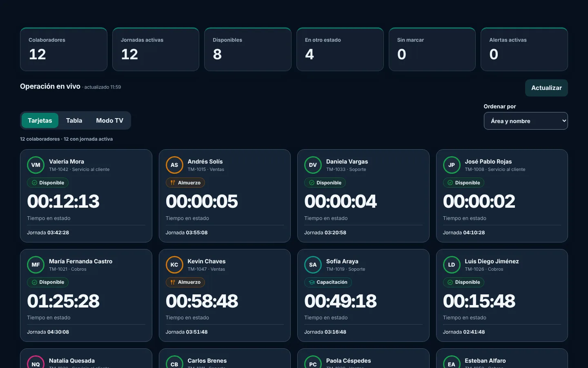Viewport: 588px width, 368px height.
Task: Click the Disponible badge on María Fernanda Castro's card
Action: (48, 282)
